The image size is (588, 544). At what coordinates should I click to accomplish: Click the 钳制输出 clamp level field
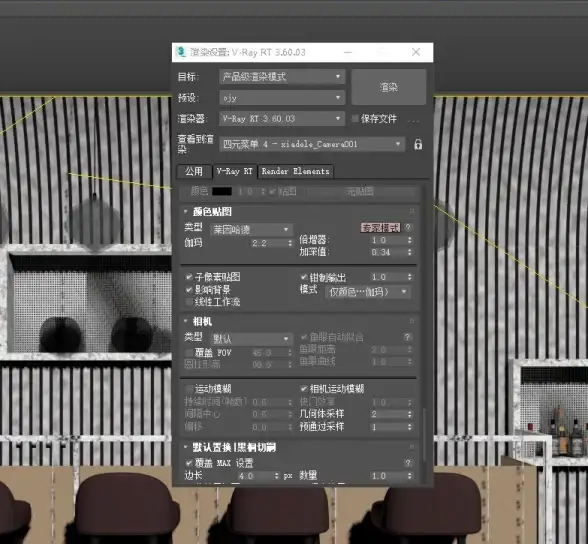coord(388,277)
